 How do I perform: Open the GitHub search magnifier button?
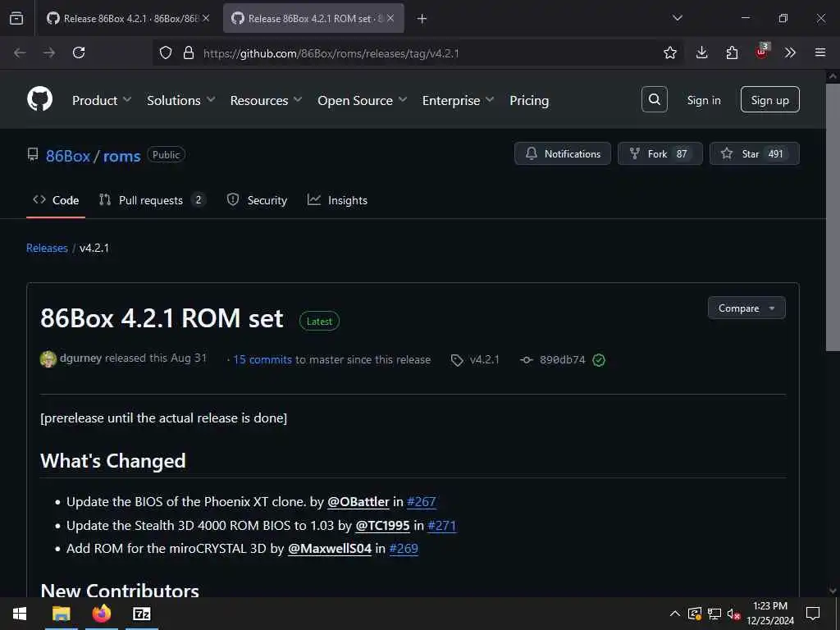tap(654, 99)
